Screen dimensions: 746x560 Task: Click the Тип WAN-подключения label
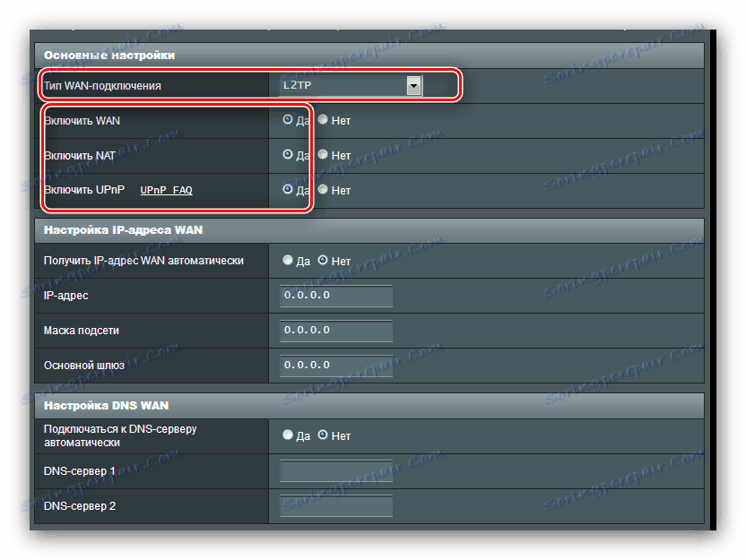coord(102,86)
